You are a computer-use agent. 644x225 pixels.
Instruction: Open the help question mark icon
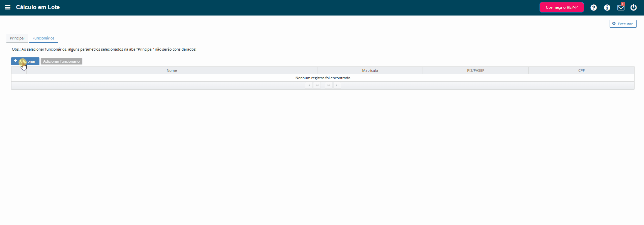(x=593, y=7)
